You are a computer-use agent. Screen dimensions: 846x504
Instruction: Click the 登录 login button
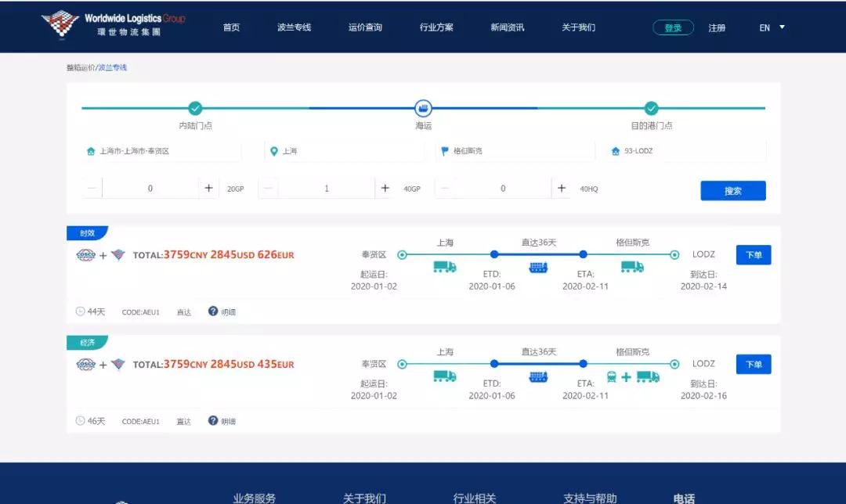pos(673,27)
